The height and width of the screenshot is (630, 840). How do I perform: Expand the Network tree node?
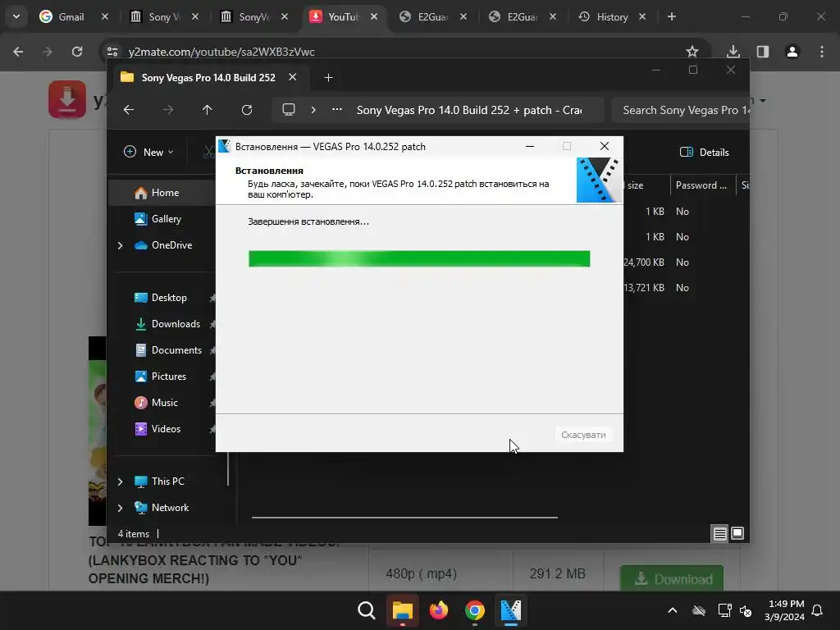(120, 508)
